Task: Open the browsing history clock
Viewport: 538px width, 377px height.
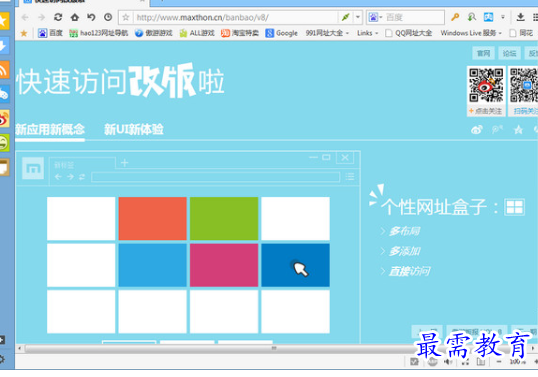Action: (108, 17)
